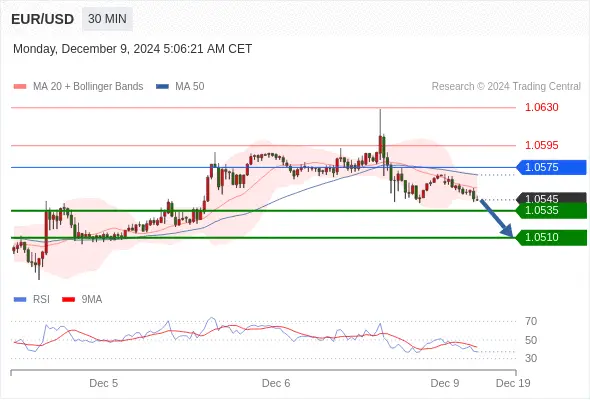
Task: Click the RSI 30 axis value
Action: pyautogui.click(x=531, y=358)
